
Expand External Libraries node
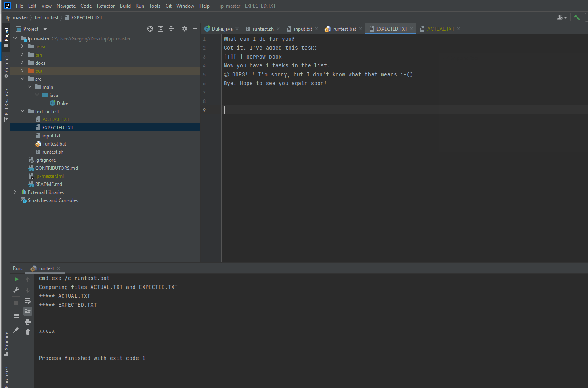tap(15, 192)
